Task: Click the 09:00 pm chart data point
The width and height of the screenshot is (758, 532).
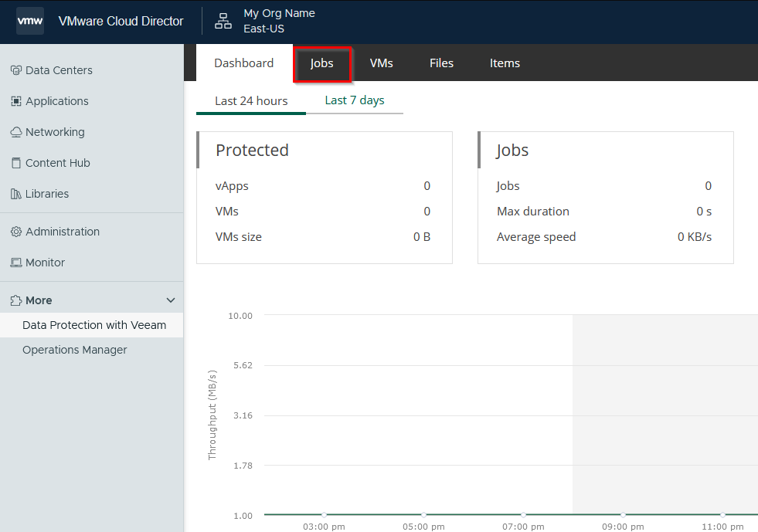Action: [x=623, y=514]
